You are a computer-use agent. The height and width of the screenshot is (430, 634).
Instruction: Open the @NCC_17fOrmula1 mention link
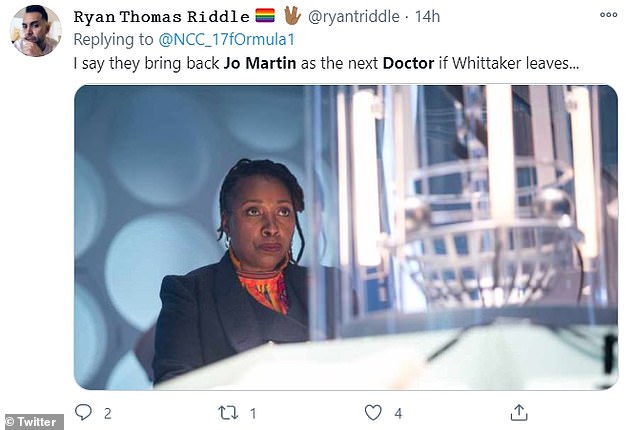click(226, 40)
